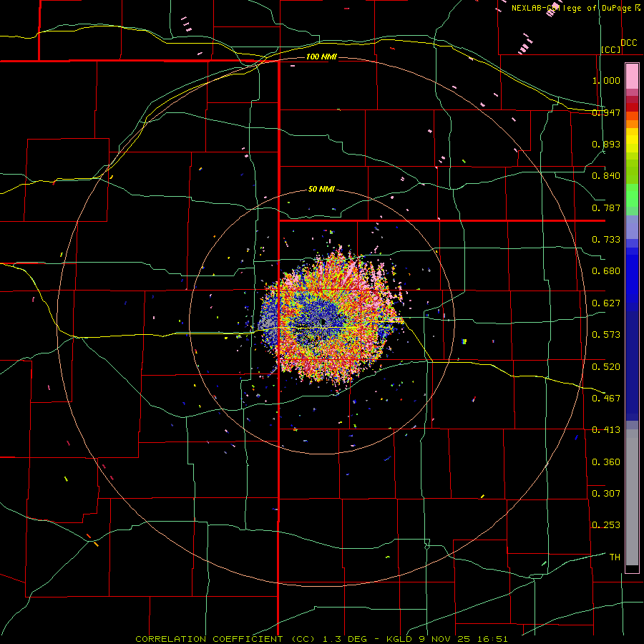Pick the lavender color bar segment
The width and height of the screenshot is (644, 644).
(632, 227)
